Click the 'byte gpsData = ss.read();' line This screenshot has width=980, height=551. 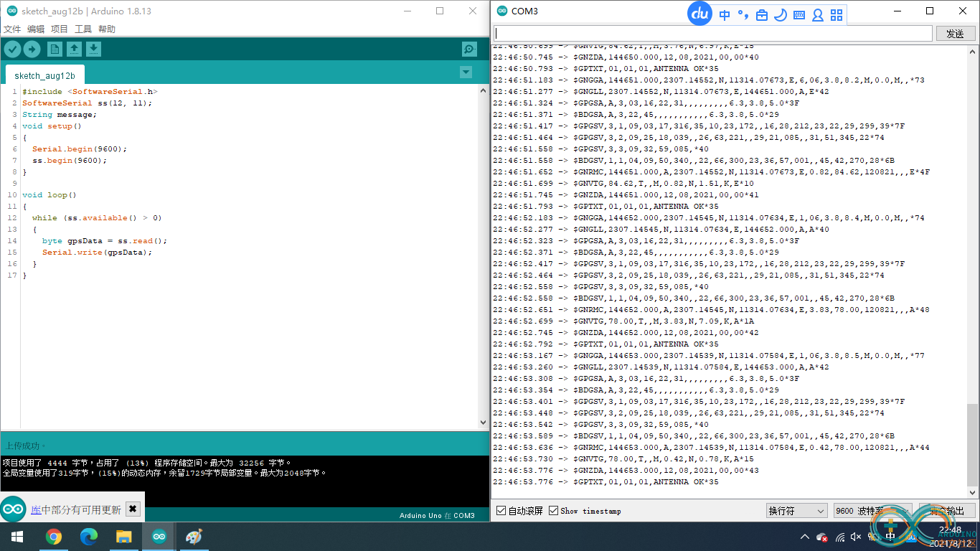coord(105,241)
